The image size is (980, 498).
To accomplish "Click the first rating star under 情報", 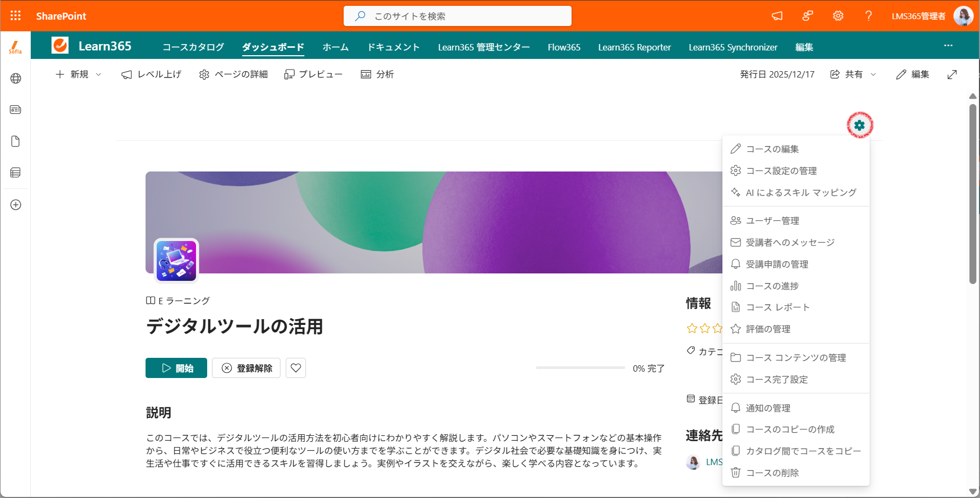I will pos(692,329).
